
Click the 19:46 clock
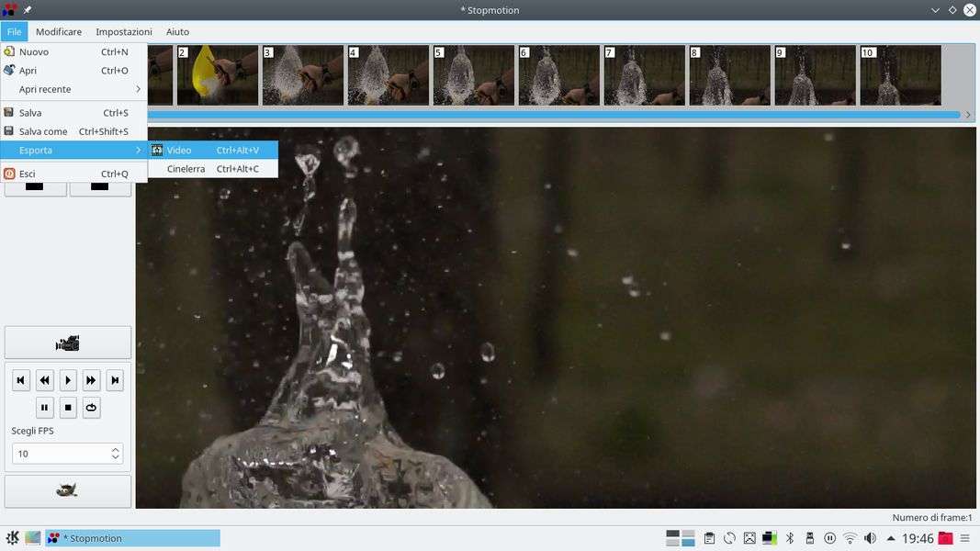coord(918,538)
